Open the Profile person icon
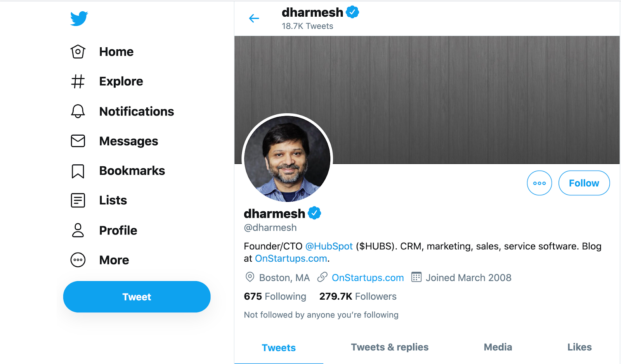 78,230
